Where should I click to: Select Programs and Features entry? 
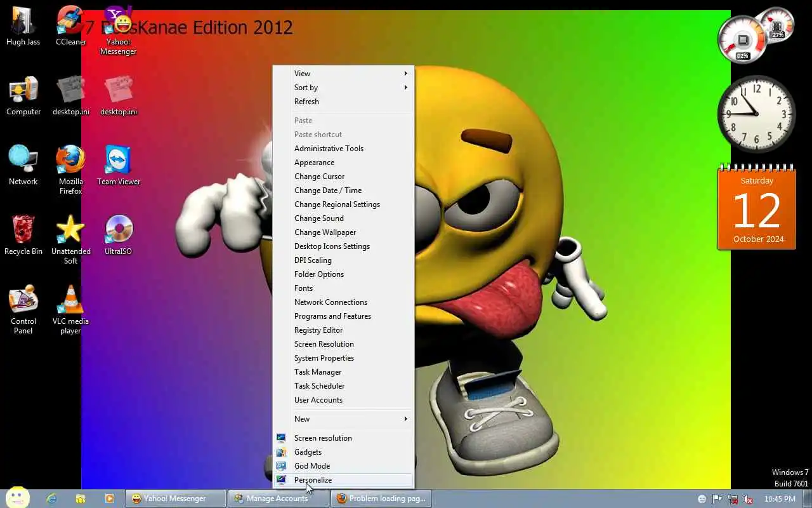tap(343, 316)
